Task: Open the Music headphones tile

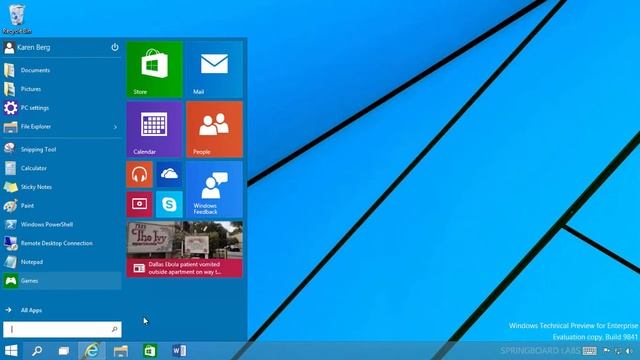Action: 140,174
